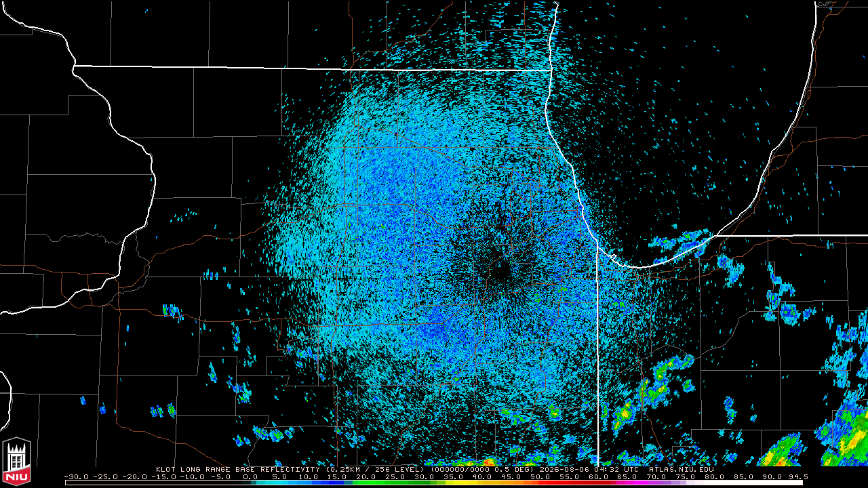Click the 0.0 scale label
This screenshot has height=488, width=868.
(249, 477)
